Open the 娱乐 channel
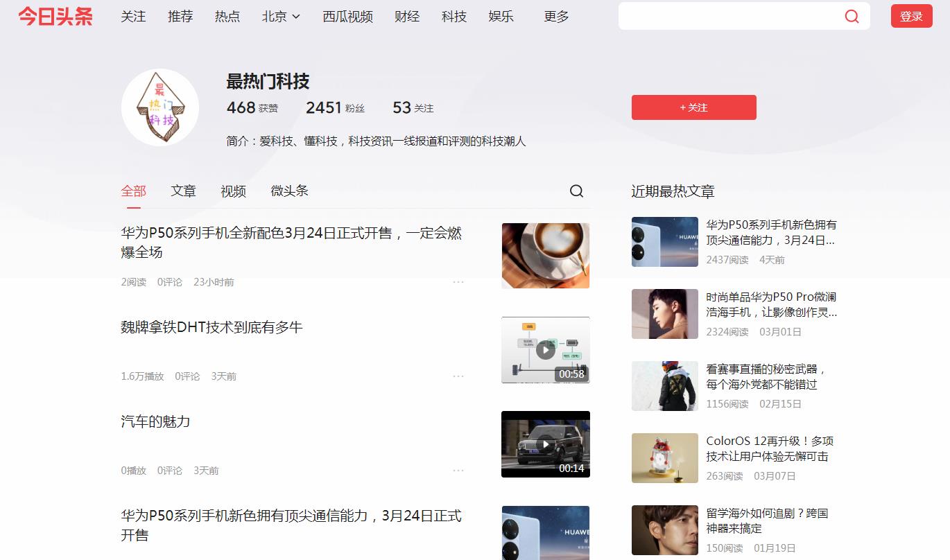950x560 pixels. pos(501,17)
